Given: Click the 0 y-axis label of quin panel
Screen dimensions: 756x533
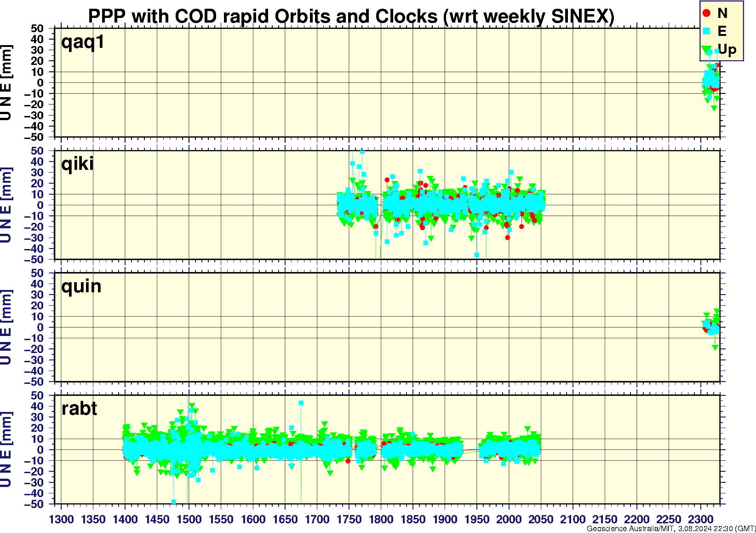Looking at the screenshot, I should pos(41,327).
